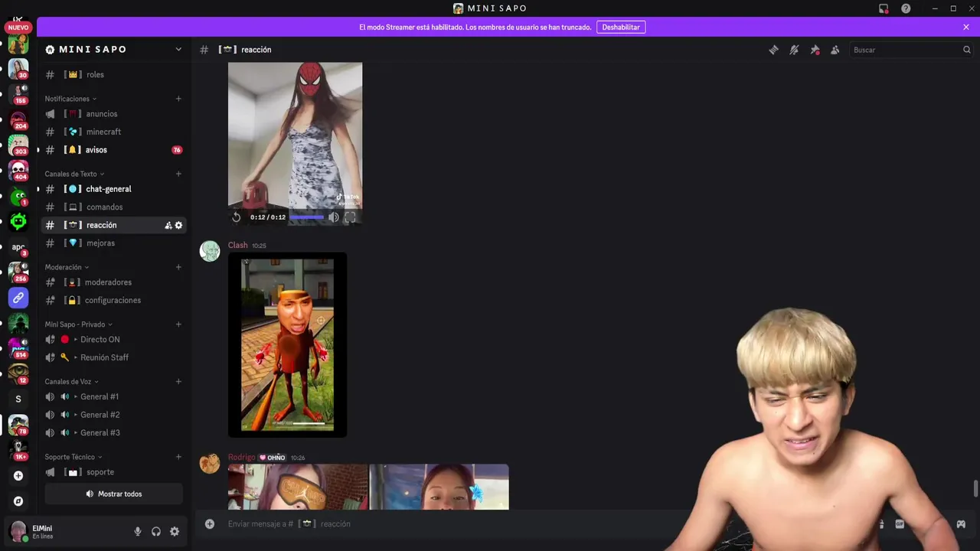Open the apc server icon
Viewport: 980px width, 551px height.
[x=18, y=247]
